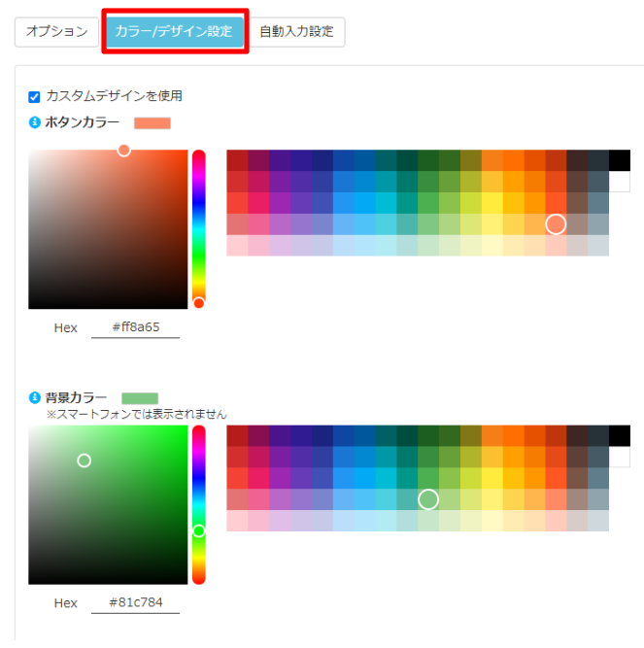Viewport: 644px width, 648px height.
Task: Switch to the 自動入力設定 tab
Action: (x=296, y=32)
